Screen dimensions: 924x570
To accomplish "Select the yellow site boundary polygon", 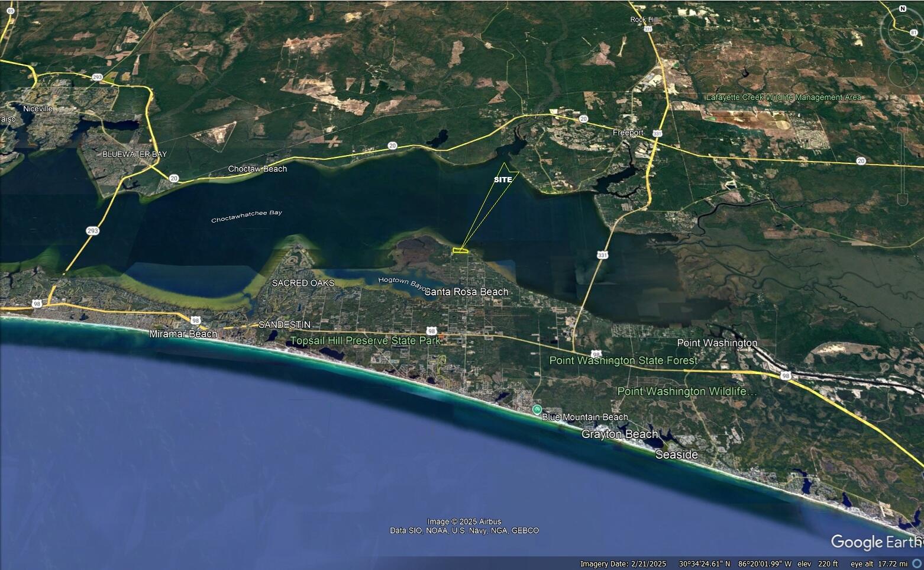I will click(460, 251).
